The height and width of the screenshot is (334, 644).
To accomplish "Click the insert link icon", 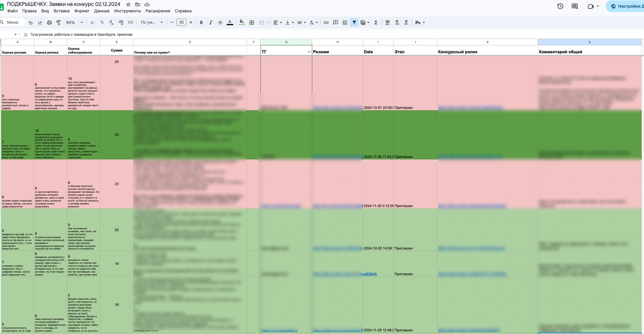I will 326,23.
